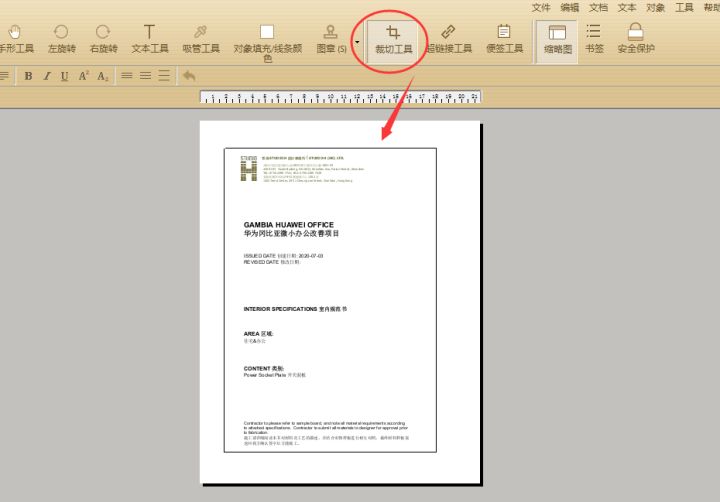Toggle bold formatting (B)
This screenshot has height=502, width=720.
28,76
